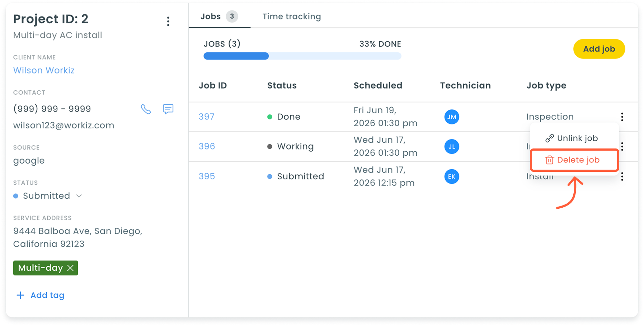The height and width of the screenshot is (326, 644).
Task: Click the Scheduled column header
Action: click(378, 85)
